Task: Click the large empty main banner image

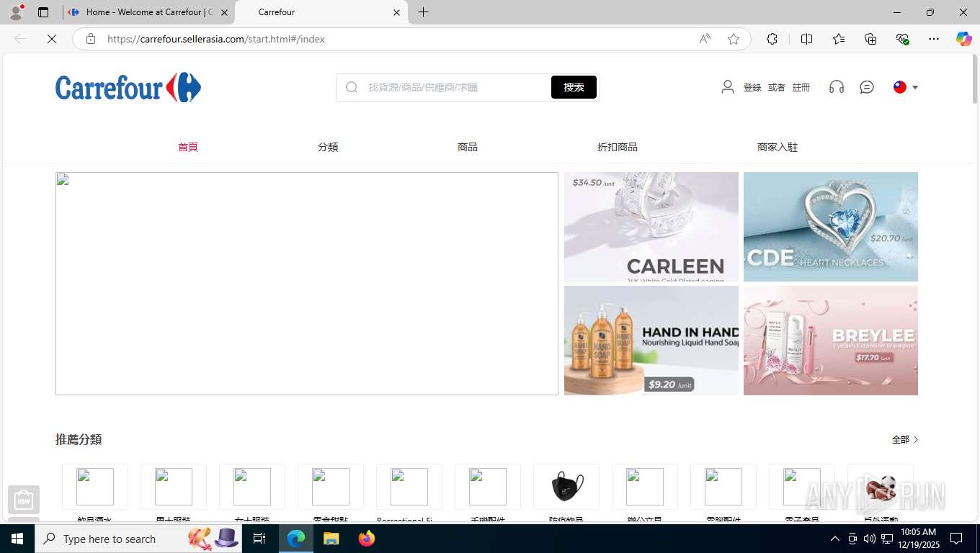Action: click(307, 284)
